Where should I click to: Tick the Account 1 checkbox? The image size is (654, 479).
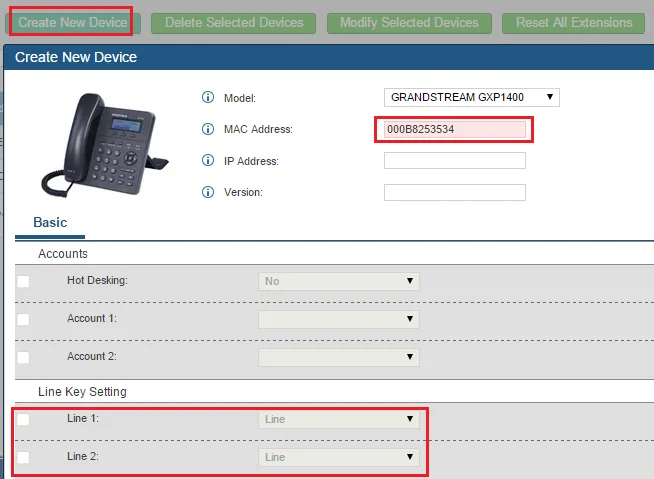(23, 319)
